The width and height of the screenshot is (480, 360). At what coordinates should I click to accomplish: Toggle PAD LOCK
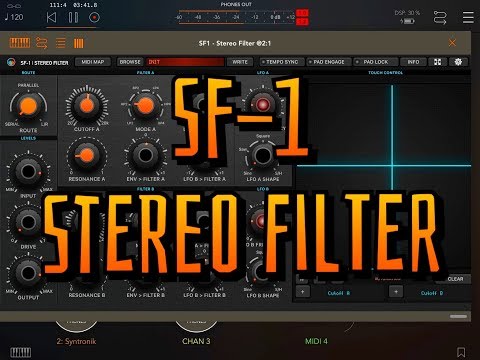[376, 62]
